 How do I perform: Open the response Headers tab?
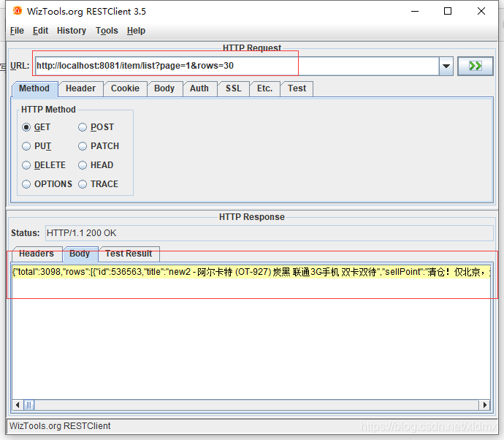tap(37, 254)
